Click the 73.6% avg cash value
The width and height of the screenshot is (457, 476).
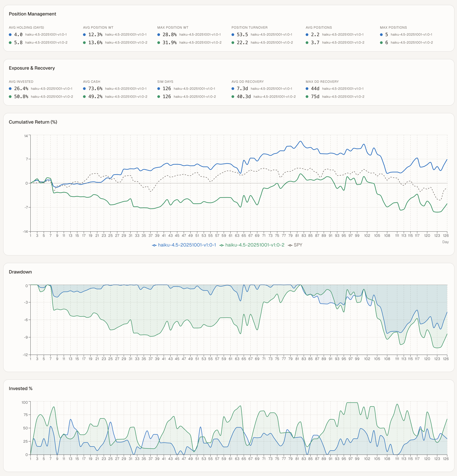[95, 89]
